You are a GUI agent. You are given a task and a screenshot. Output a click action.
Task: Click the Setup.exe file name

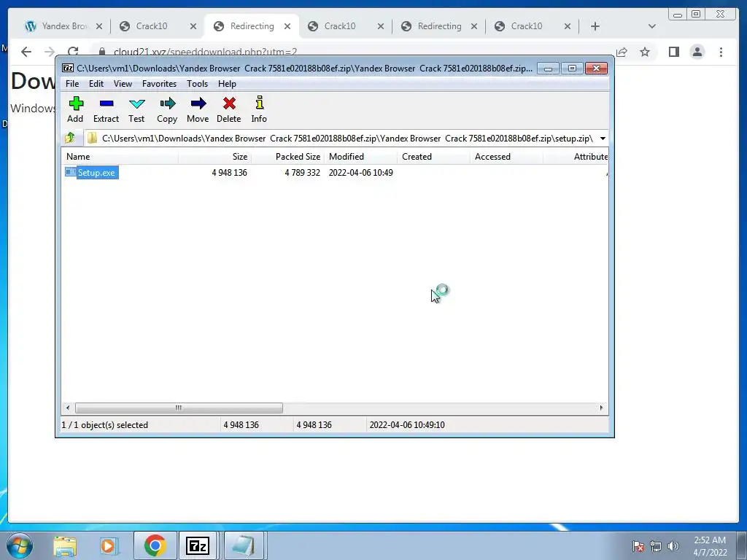(x=97, y=172)
